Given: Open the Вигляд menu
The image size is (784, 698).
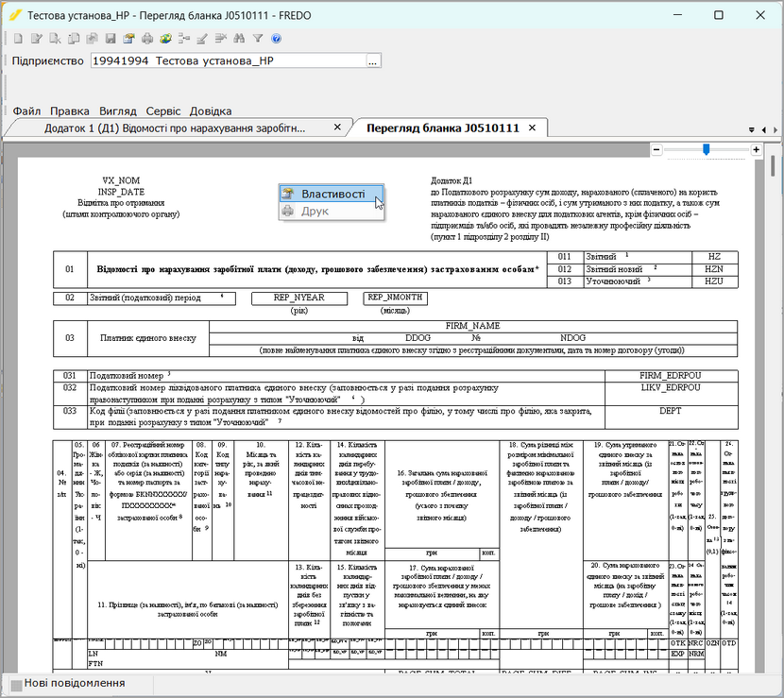Looking at the screenshot, I should click(x=117, y=111).
